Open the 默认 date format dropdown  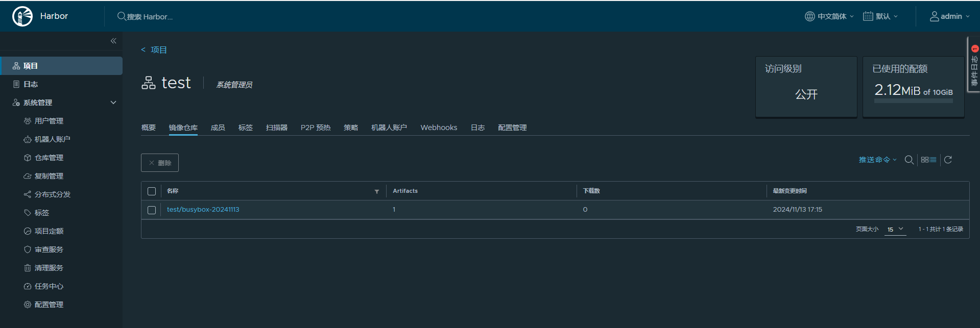(880, 16)
